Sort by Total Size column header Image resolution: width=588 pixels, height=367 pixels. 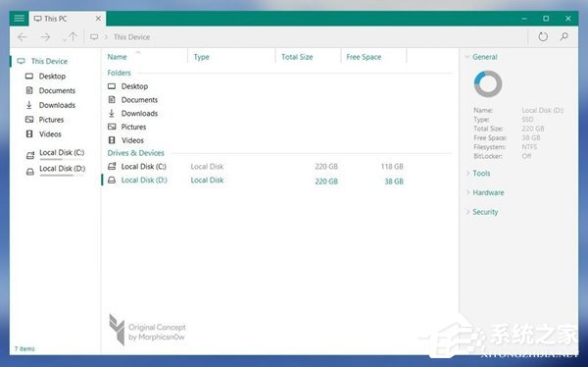(297, 57)
